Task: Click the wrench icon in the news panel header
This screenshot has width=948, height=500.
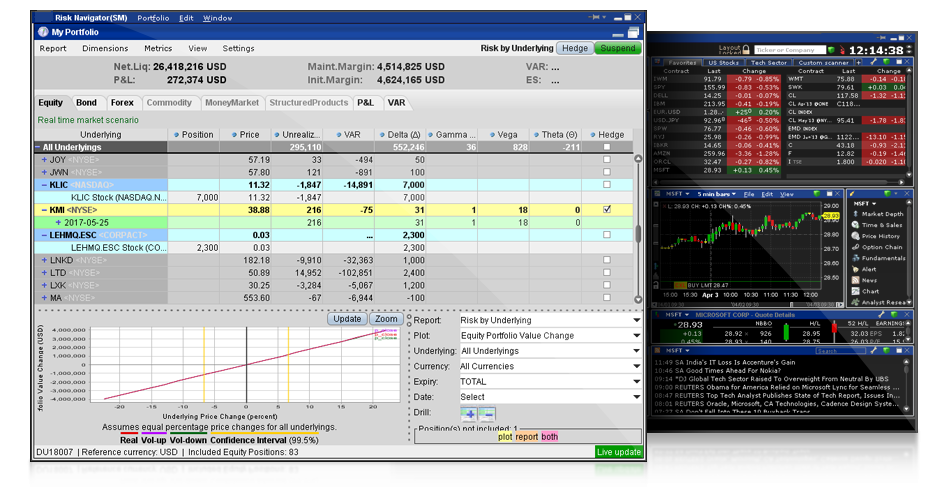Action: coord(874,350)
